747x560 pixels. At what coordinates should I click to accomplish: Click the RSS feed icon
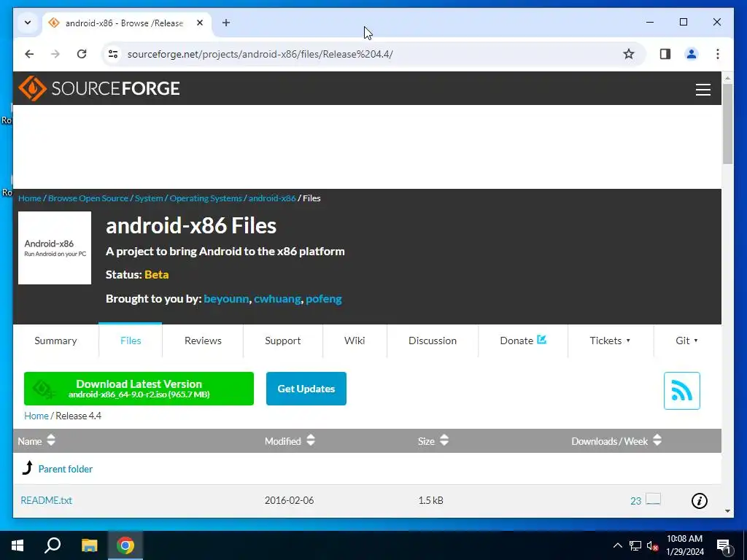pyautogui.click(x=682, y=391)
